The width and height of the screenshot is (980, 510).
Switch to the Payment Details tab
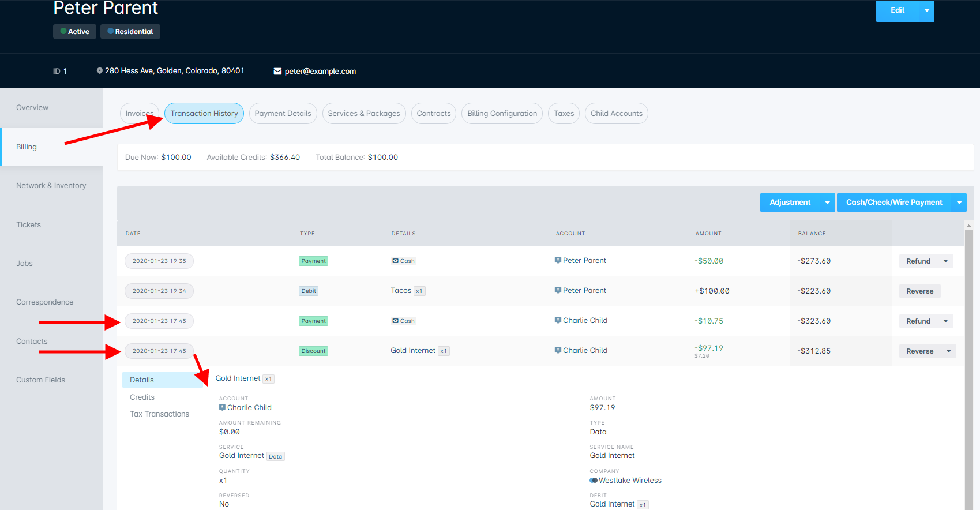click(283, 114)
